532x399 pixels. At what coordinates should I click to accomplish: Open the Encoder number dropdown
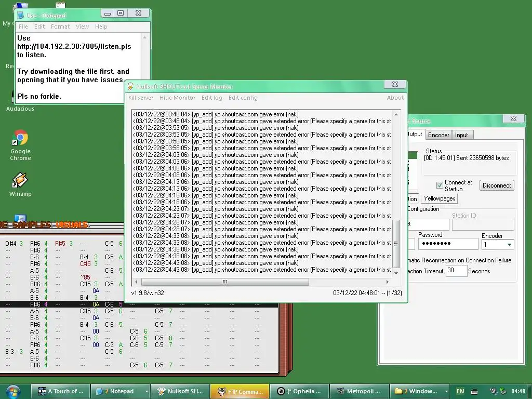tap(509, 245)
